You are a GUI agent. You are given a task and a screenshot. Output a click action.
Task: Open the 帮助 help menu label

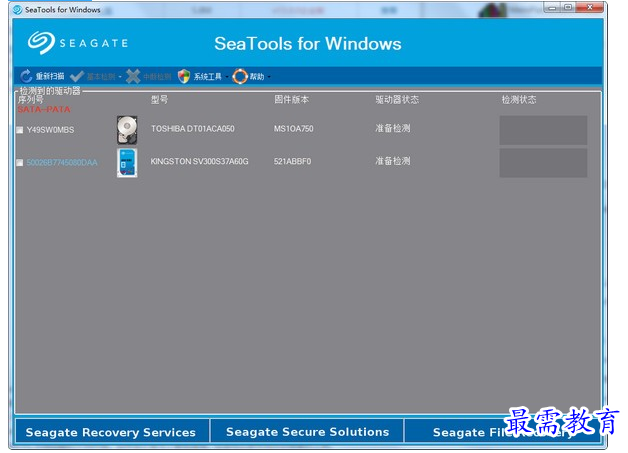[257, 76]
